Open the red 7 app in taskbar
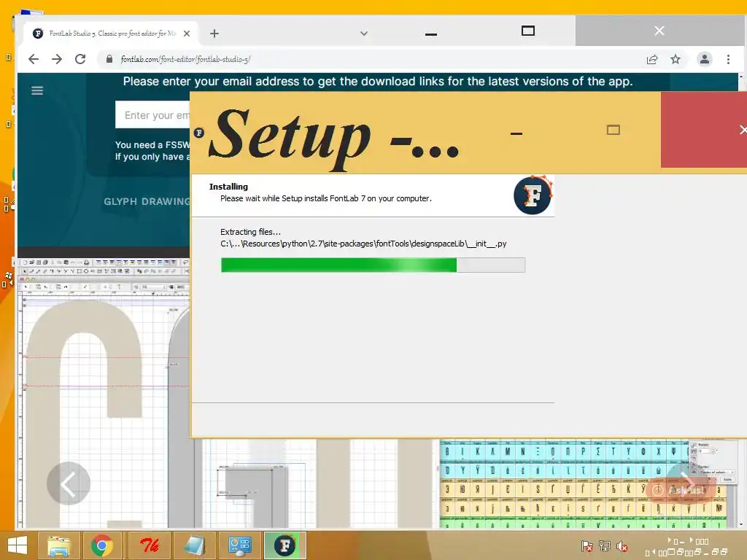 coord(149,545)
